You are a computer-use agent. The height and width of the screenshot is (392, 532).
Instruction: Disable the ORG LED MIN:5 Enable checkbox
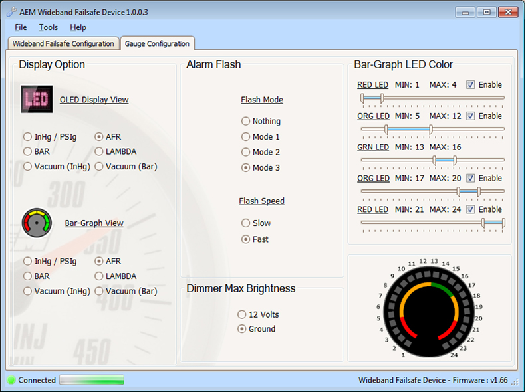(471, 116)
